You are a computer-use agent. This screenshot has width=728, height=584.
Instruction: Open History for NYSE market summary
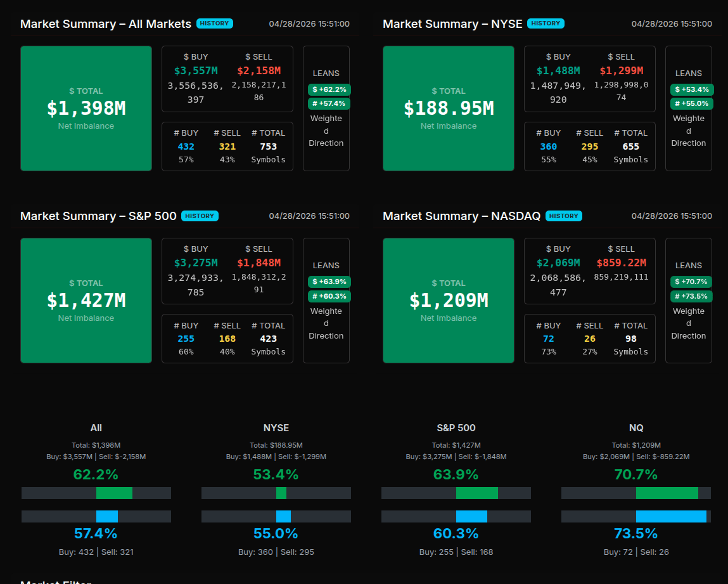(546, 23)
